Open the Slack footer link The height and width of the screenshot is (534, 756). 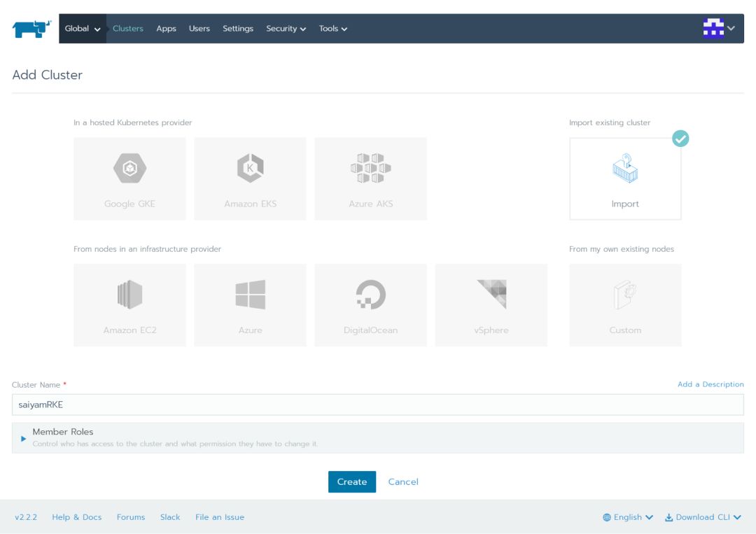170,517
